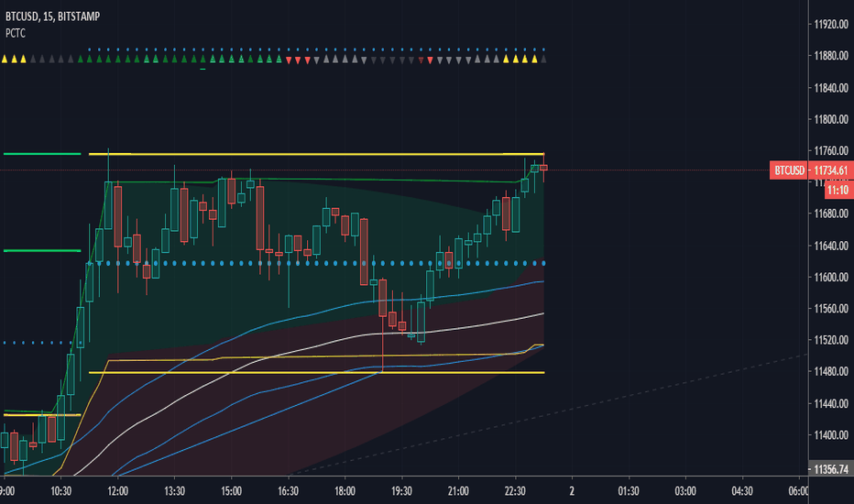Click the 11520.00 price axis label
The height and width of the screenshot is (504, 854).
coord(830,339)
